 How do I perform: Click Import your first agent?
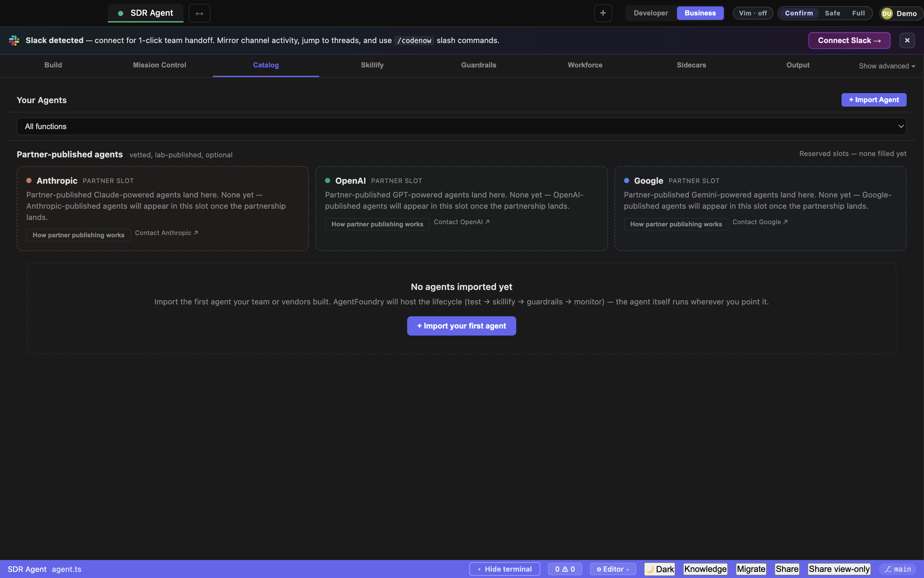pos(461,326)
